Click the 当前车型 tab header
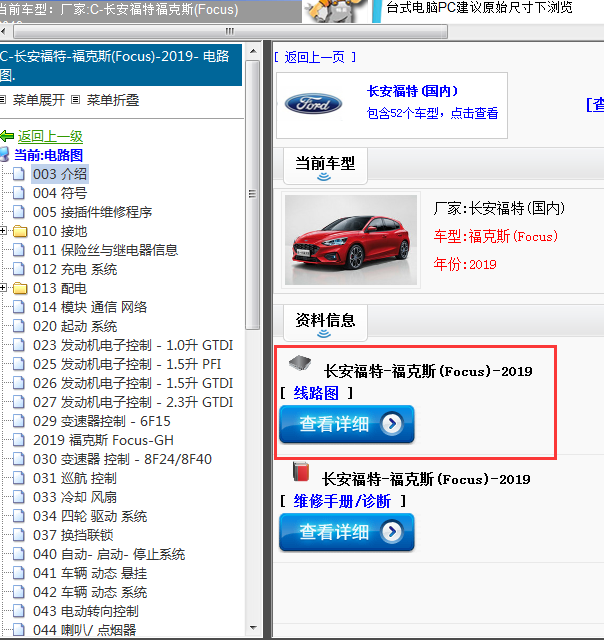Image resolution: width=604 pixels, height=640 pixels. (325, 166)
